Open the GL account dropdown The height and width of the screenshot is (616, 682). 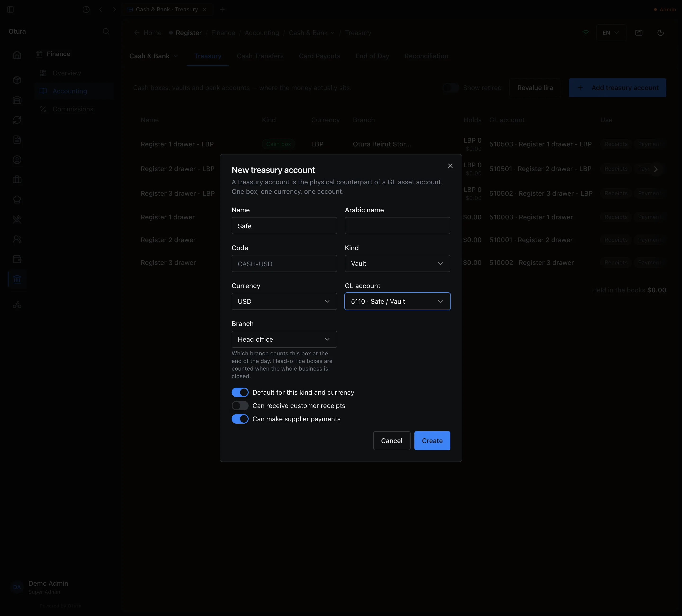point(397,301)
